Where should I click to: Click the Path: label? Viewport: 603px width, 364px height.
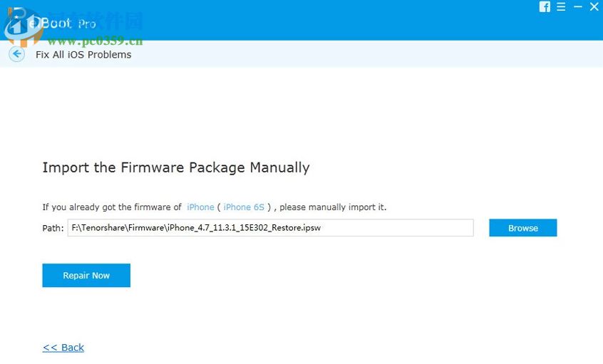coord(53,228)
